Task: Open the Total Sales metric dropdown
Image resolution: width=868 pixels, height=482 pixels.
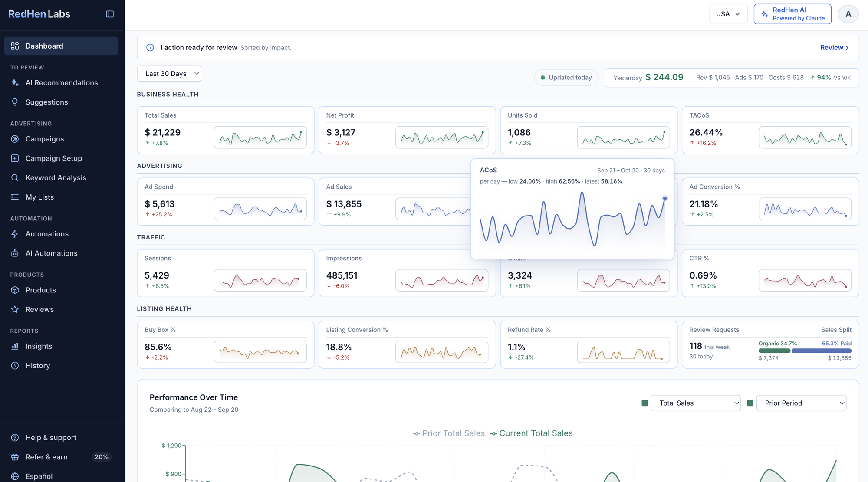Action: tap(696, 403)
